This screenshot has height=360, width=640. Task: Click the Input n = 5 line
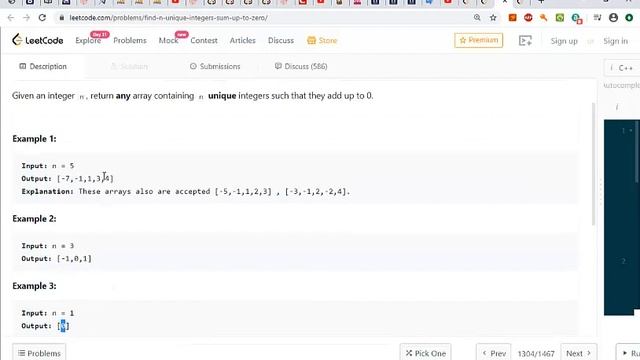48,166
